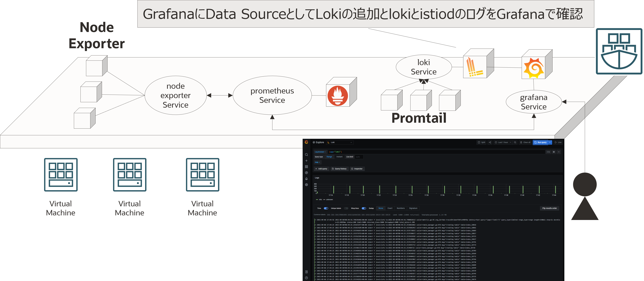Image resolution: width=644 pixels, height=281 pixels.
Task: Toggle the query visibility eye icon
Action: point(554,152)
